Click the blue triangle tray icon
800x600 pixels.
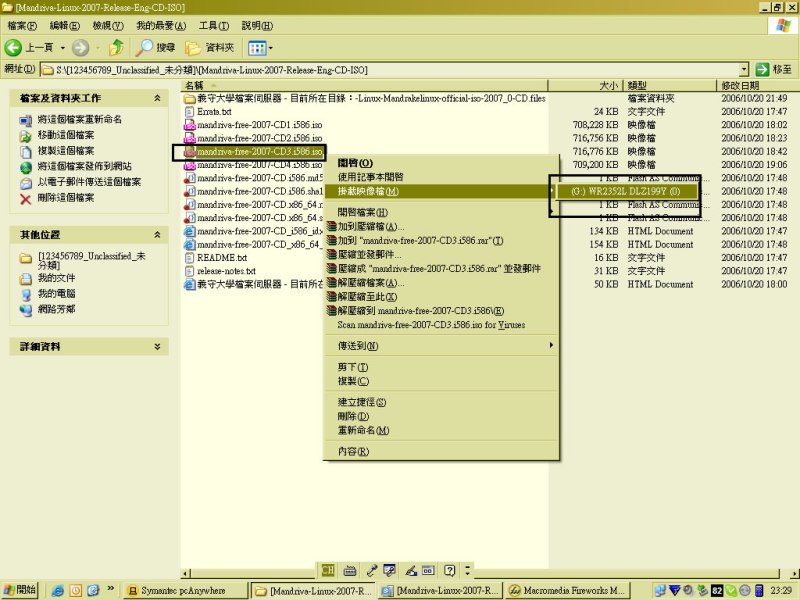tap(675, 590)
